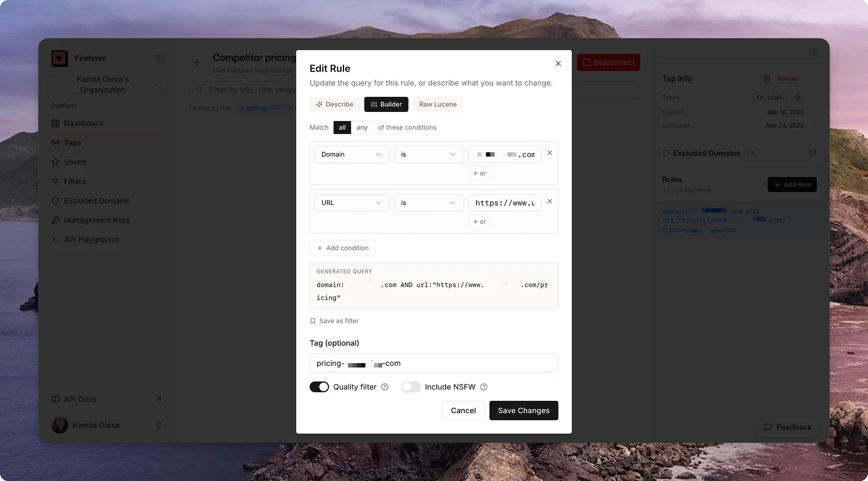The image size is (868, 481).
Task: Open the operator dropdown in URL row
Action: 429,203
